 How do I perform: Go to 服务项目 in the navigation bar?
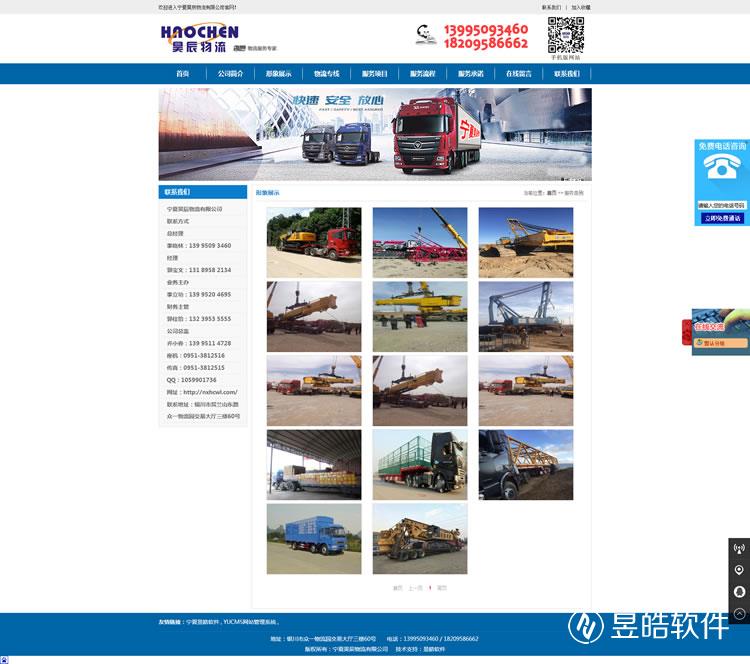pyautogui.click(x=374, y=74)
